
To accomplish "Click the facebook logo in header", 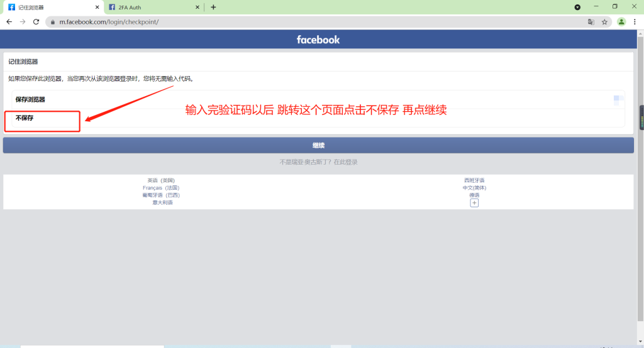I will click(x=318, y=40).
